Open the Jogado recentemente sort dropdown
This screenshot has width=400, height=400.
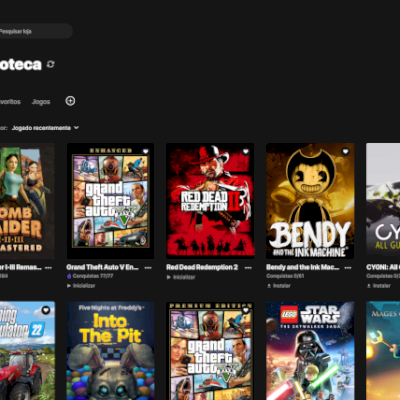(x=45, y=128)
